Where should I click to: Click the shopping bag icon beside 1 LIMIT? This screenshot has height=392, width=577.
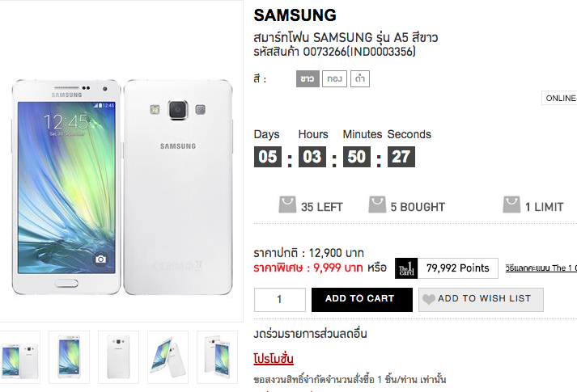[511, 205]
